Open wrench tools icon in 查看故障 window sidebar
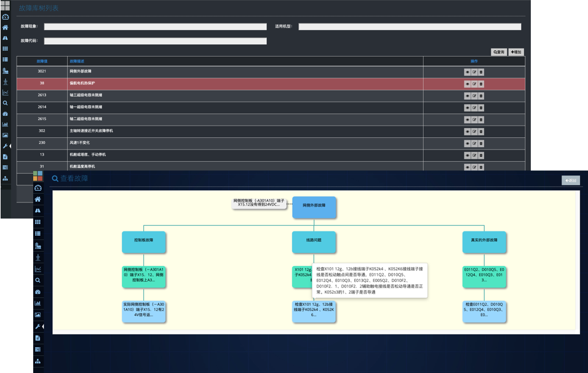 click(38, 326)
